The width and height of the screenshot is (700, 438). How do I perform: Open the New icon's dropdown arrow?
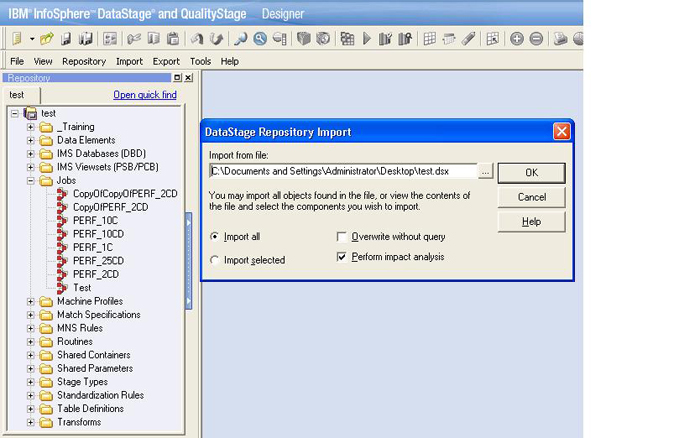tap(32, 39)
